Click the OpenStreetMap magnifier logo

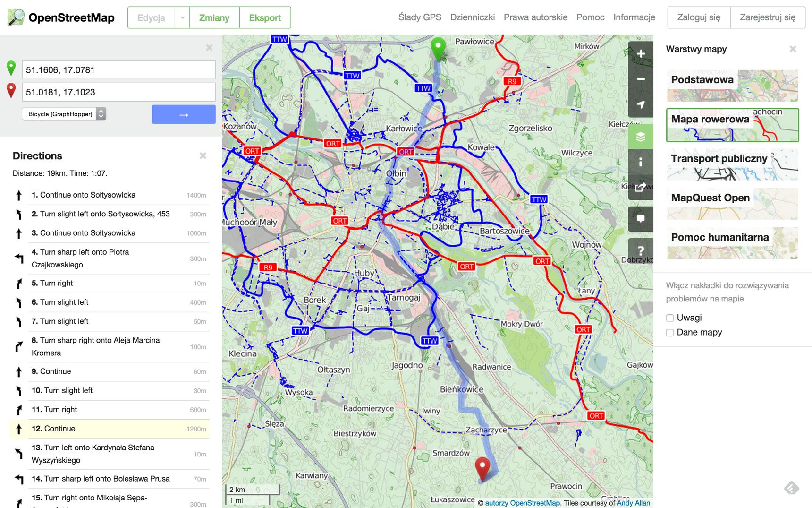point(16,17)
